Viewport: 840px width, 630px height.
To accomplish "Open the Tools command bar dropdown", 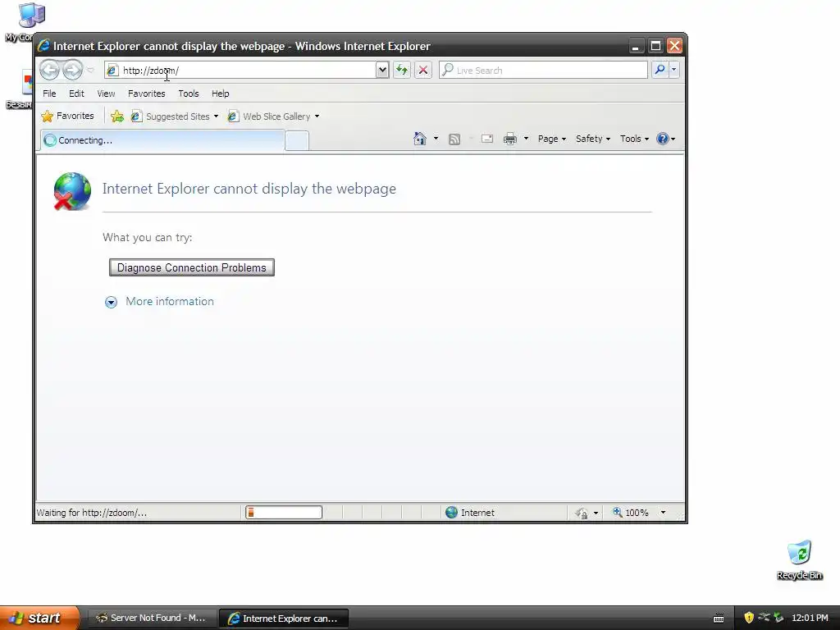I will click(634, 139).
